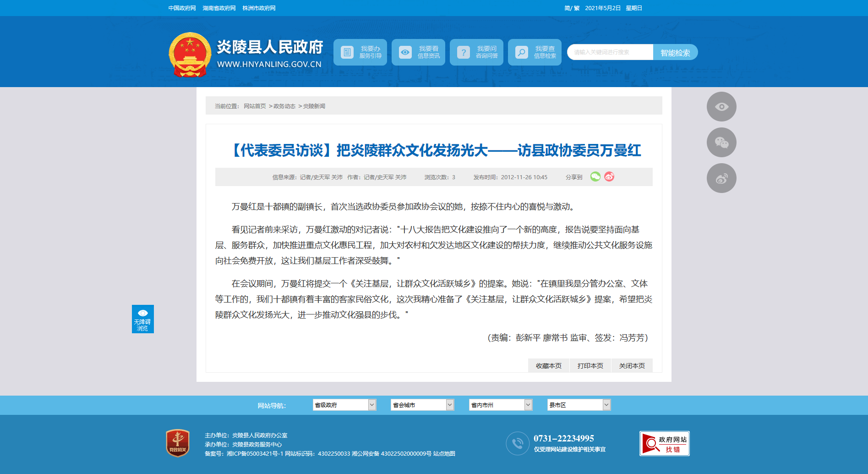Open the 政府网站找错 error report badge
This screenshot has width=868, height=474.
pos(665,443)
